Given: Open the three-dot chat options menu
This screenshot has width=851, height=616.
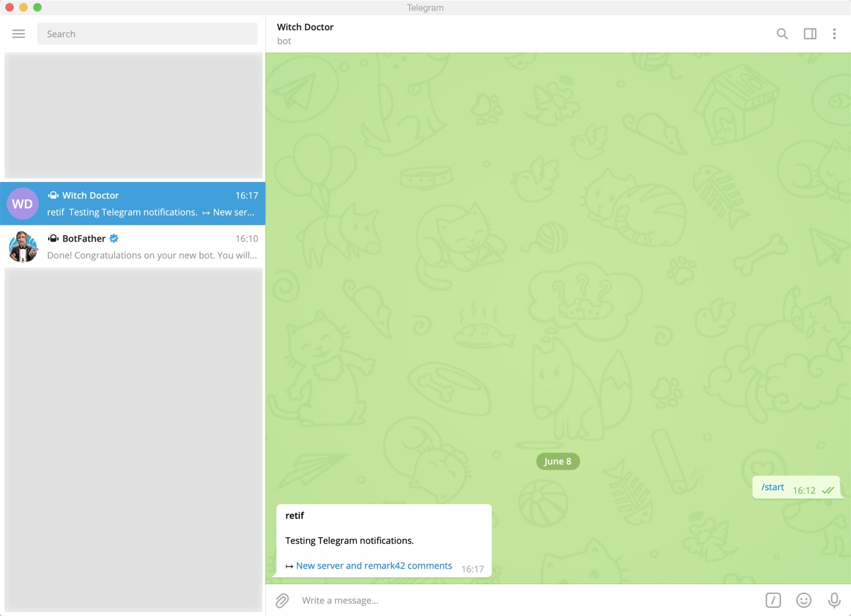Looking at the screenshot, I should 834,34.
